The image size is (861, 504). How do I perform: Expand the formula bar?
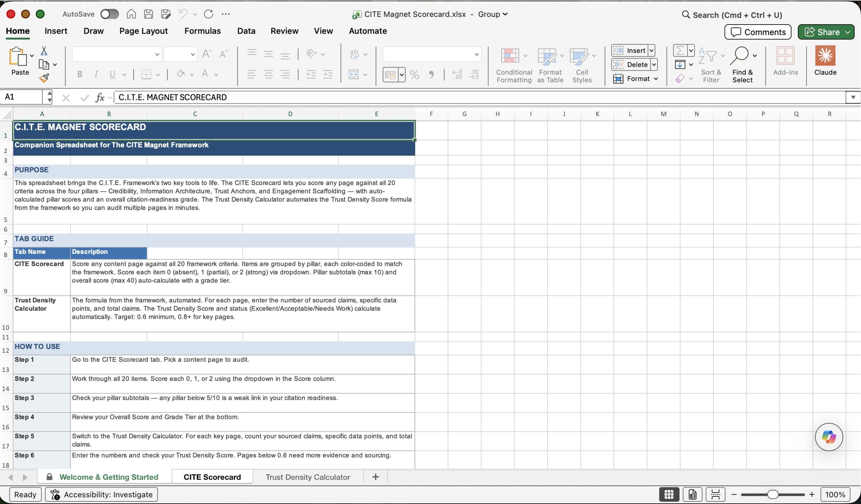click(x=853, y=97)
